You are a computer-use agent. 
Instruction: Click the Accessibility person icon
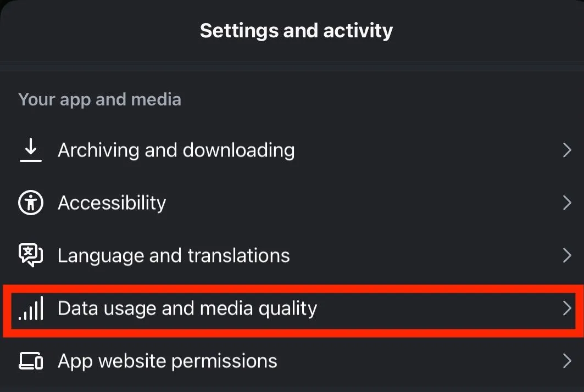tap(30, 203)
